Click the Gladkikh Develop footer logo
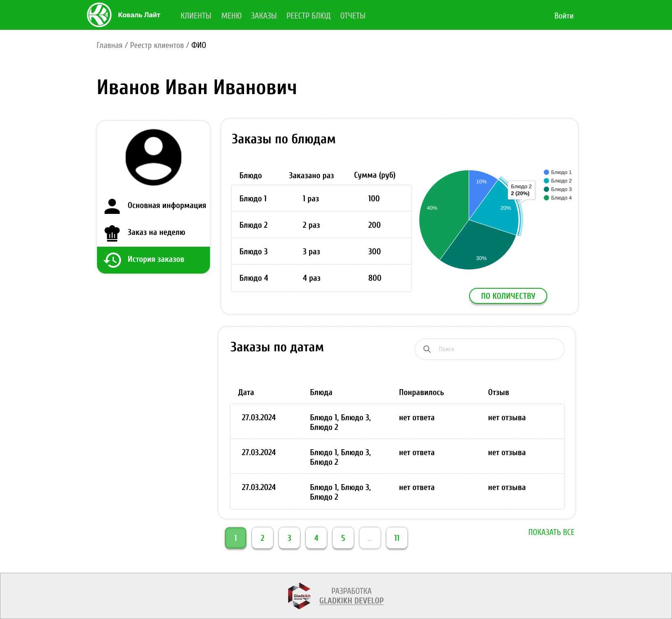 point(299,595)
